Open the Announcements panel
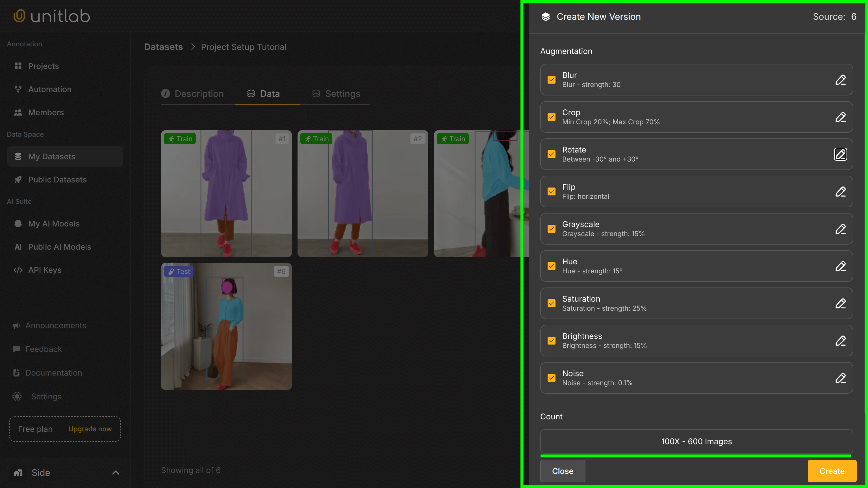868x488 pixels. pos(56,325)
